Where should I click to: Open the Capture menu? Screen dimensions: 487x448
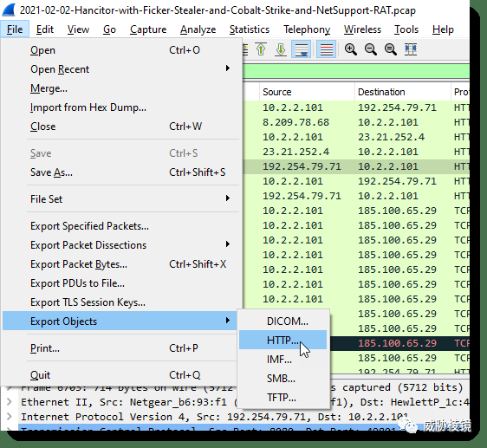tap(148, 29)
